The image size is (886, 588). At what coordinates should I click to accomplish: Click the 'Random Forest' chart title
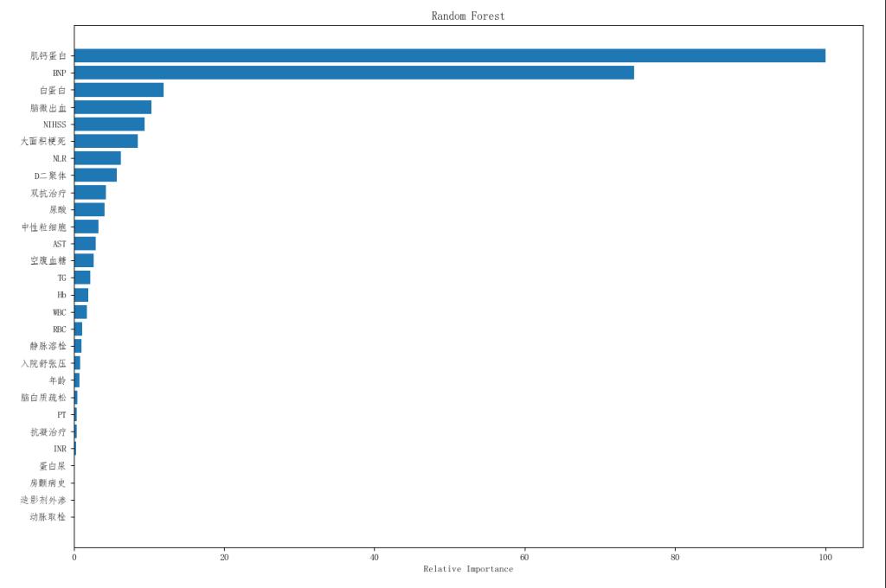(468, 16)
